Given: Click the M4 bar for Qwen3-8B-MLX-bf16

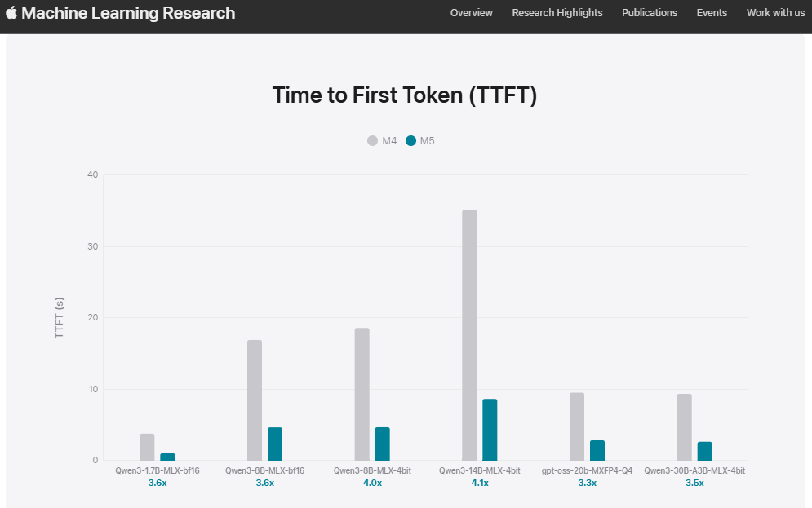Looking at the screenshot, I should (255, 400).
